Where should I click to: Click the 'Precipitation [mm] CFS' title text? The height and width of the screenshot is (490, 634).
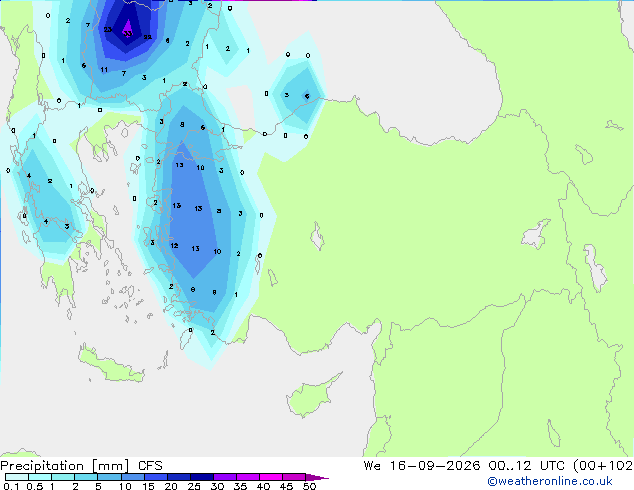point(81,466)
